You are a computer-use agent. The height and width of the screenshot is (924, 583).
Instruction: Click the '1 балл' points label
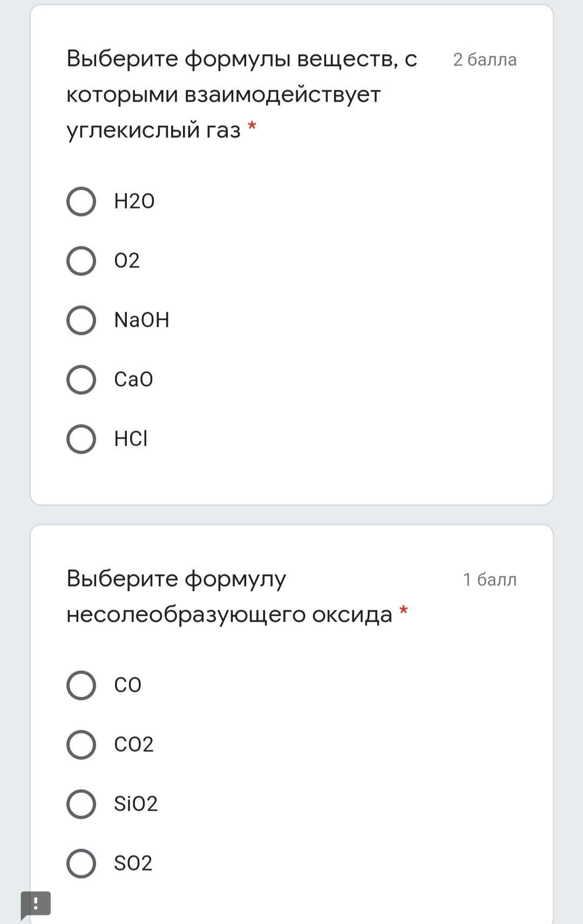coord(490,579)
